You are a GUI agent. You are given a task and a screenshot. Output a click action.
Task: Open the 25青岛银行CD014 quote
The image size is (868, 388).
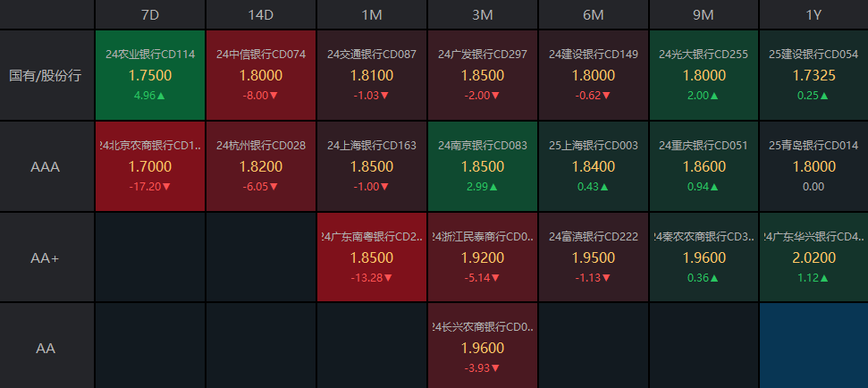tap(813, 166)
